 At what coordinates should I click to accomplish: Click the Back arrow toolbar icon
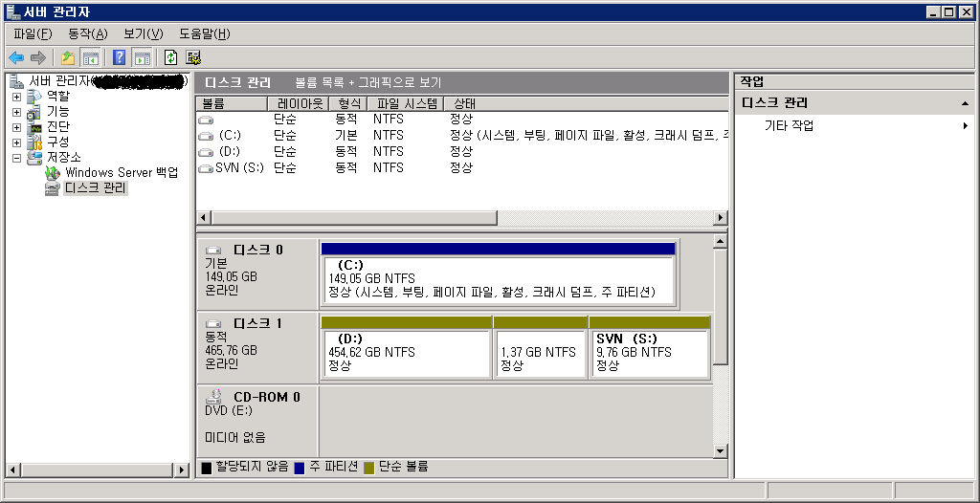(x=16, y=57)
